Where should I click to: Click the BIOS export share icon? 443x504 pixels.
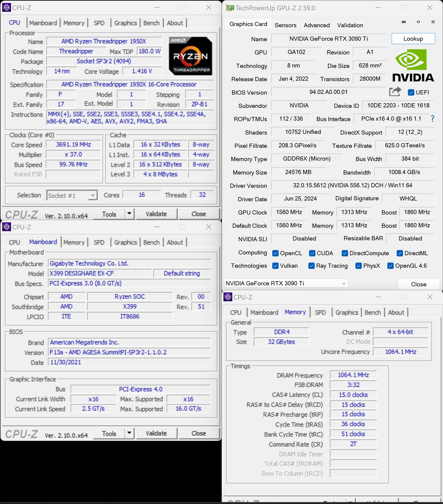click(x=395, y=92)
